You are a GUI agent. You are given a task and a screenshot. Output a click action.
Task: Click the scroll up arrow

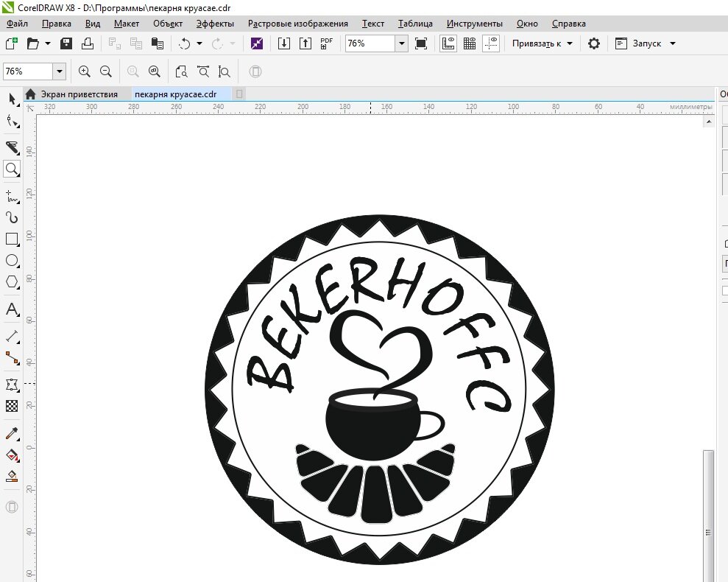coord(709,122)
